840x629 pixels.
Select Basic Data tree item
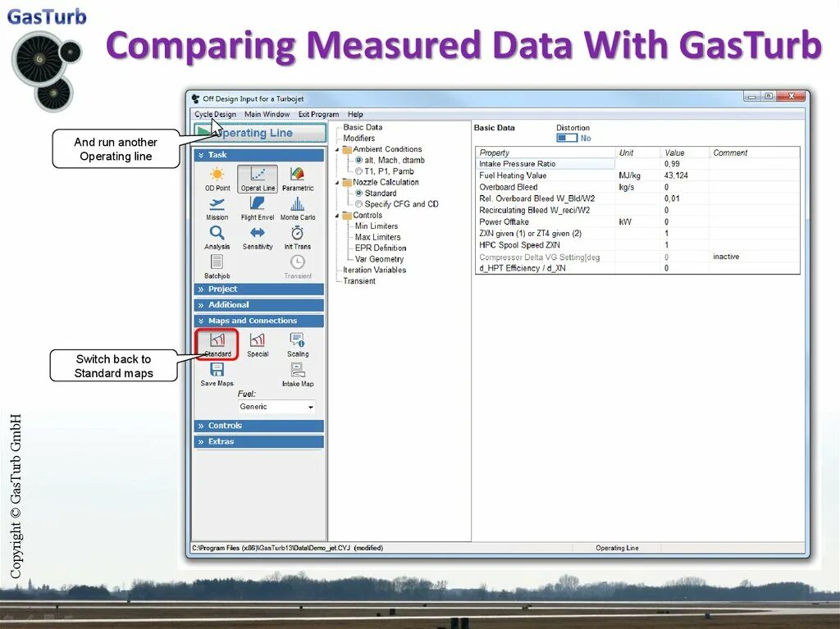pos(363,127)
